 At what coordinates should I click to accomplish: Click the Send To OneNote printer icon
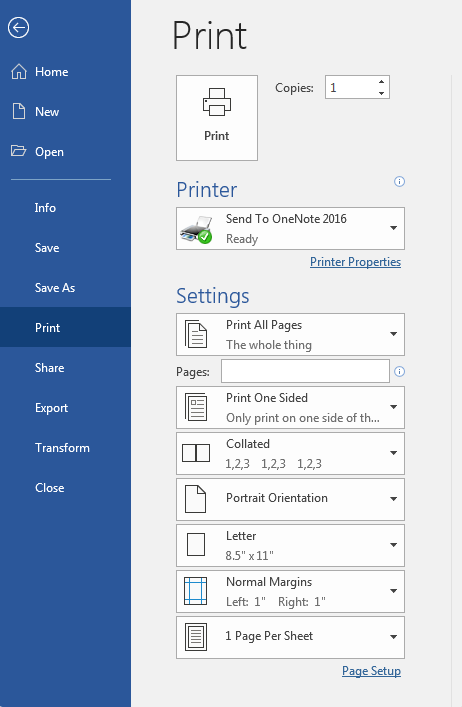197,229
